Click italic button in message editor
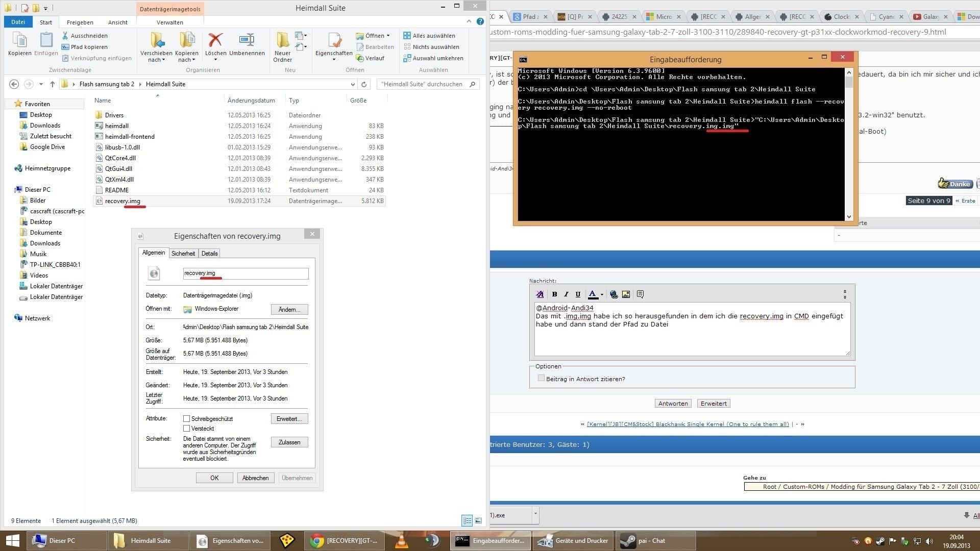980x551 pixels. point(566,294)
